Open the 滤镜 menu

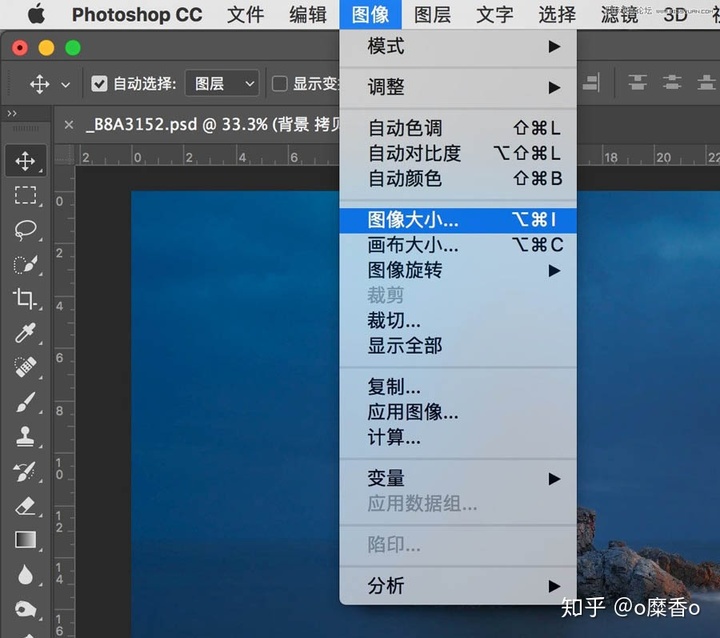619,15
